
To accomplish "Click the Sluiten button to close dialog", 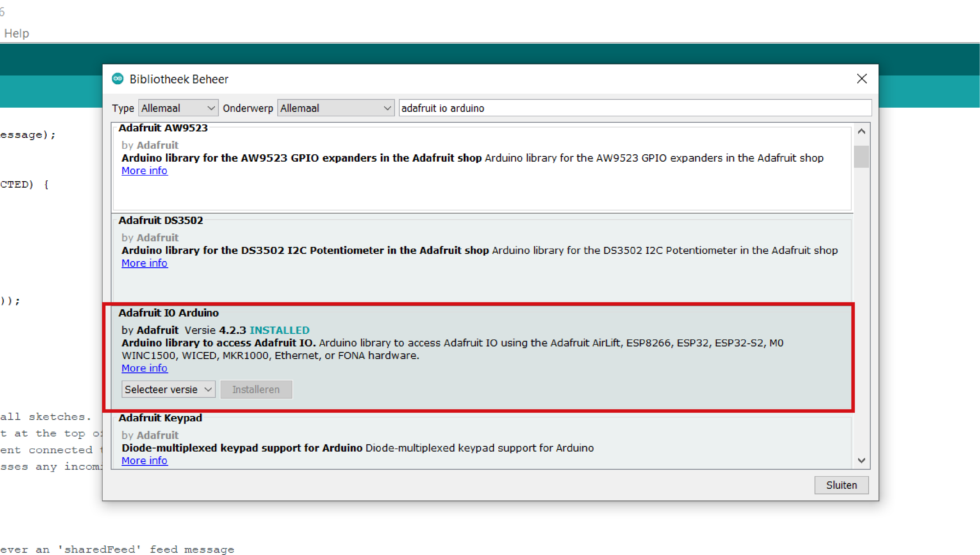I will (x=841, y=484).
